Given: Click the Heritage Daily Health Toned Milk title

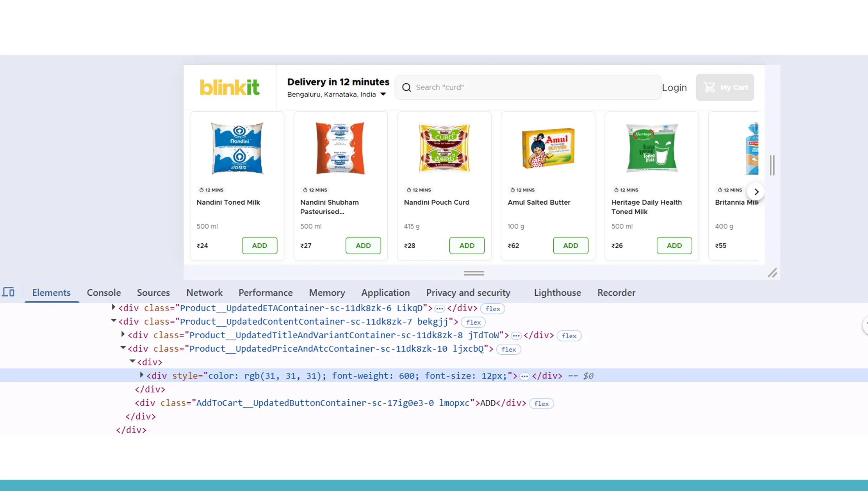Looking at the screenshot, I should [646, 207].
